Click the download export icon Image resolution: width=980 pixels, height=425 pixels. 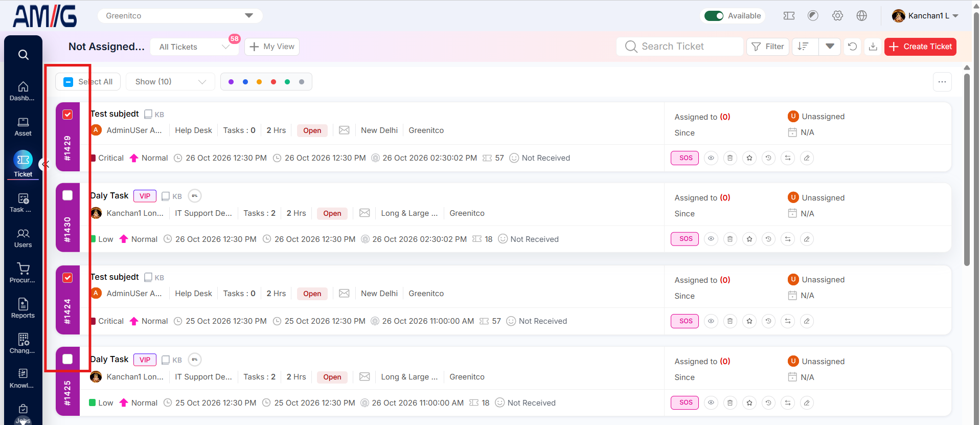(873, 47)
